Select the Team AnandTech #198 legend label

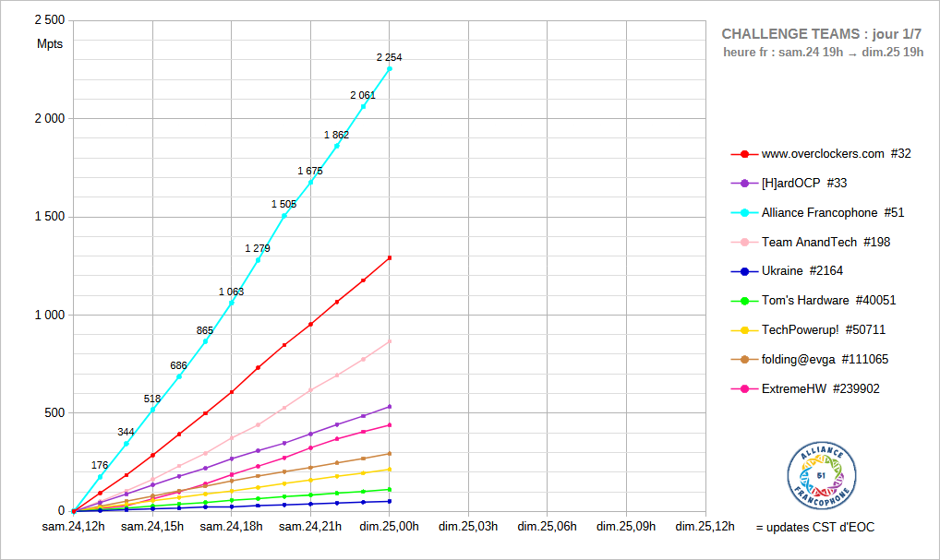pyautogui.click(x=826, y=242)
